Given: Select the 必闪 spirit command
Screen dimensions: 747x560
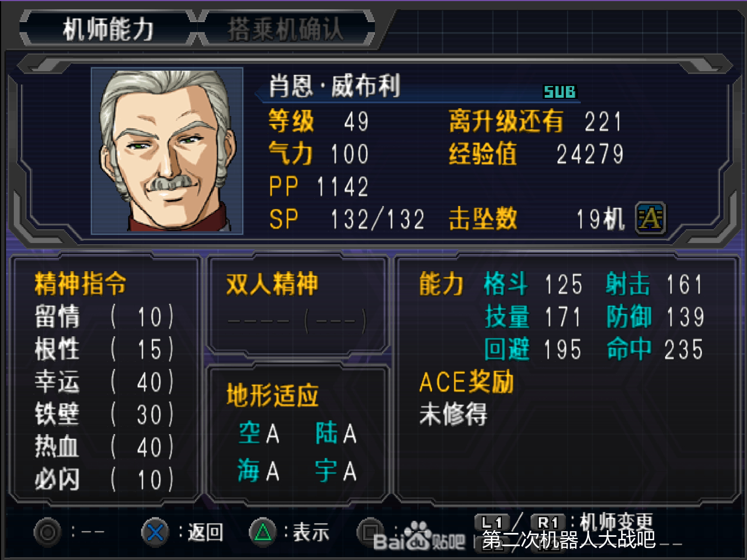Looking at the screenshot, I should point(104,479).
